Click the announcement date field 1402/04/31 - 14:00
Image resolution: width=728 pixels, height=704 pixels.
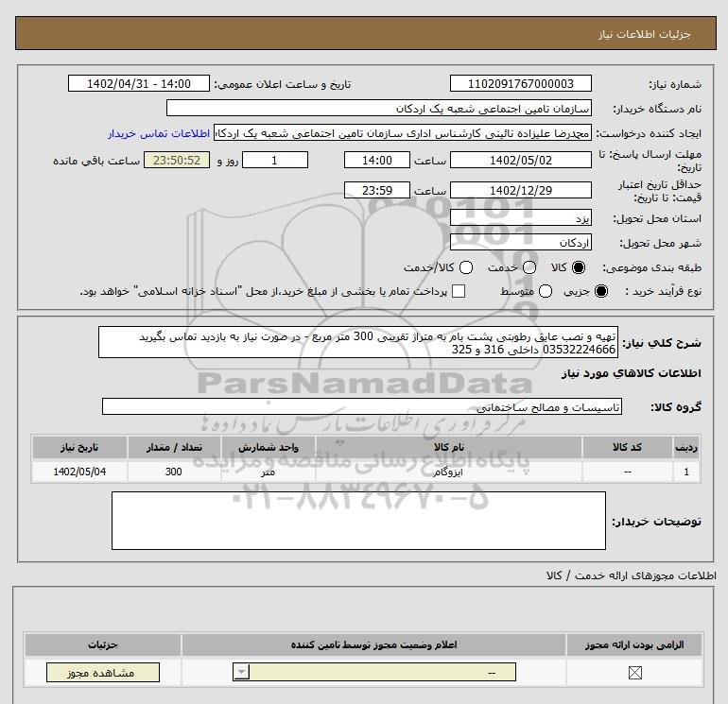[x=138, y=83]
